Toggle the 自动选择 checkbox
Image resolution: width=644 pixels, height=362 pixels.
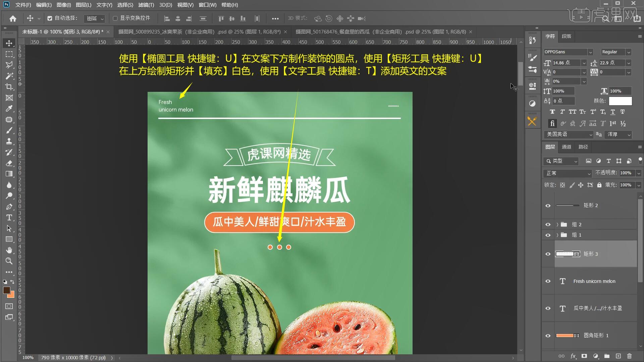click(x=50, y=18)
